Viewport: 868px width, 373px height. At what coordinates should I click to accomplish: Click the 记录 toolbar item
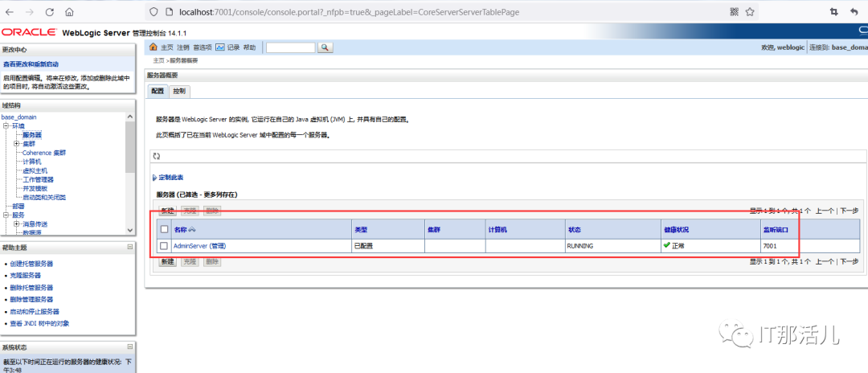coord(234,47)
